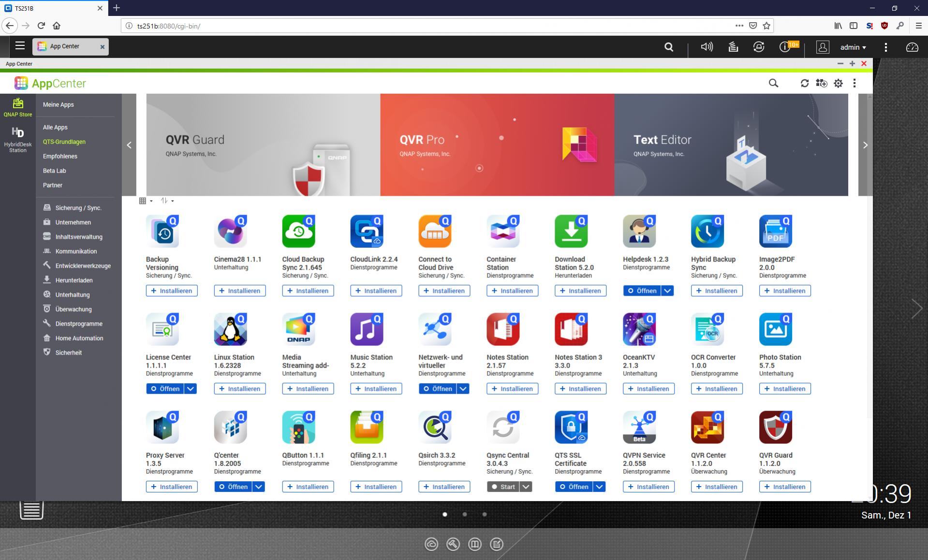This screenshot has width=928, height=560.
Task: Install Backup Versioning app
Action: (172, 291)
